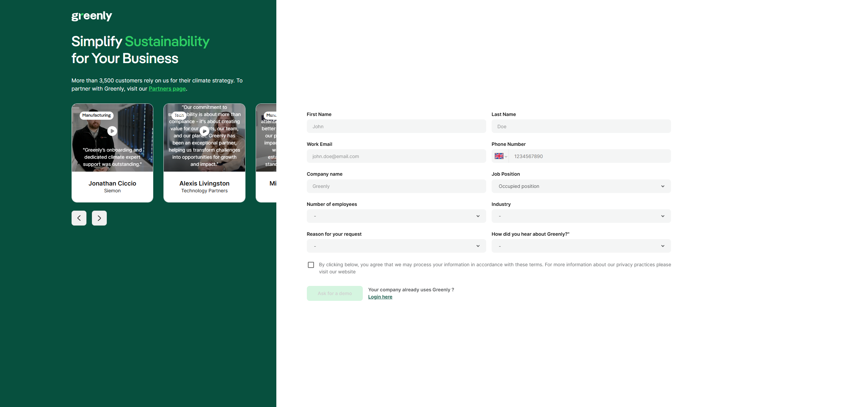This screenshot has width=868, height=407.
Task: Expand Reason for your request dropdown
Action: [x=396, y=246]
